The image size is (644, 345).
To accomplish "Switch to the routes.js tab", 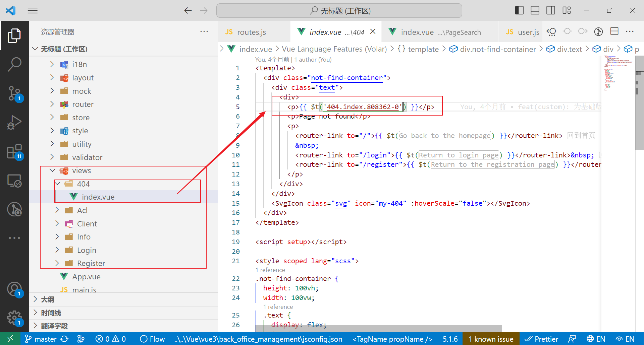I will (251, 32).
